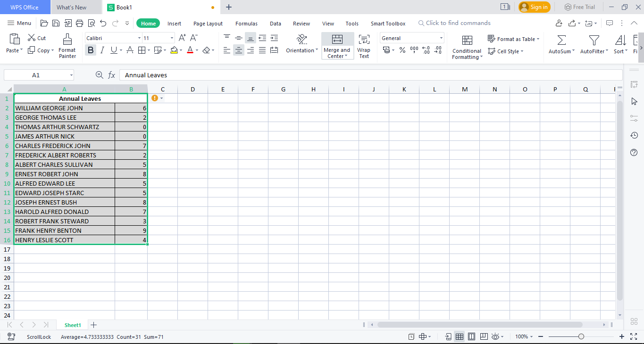Open the AutoFilter tool
Screen dimensions: 644x344
point(593,45)
